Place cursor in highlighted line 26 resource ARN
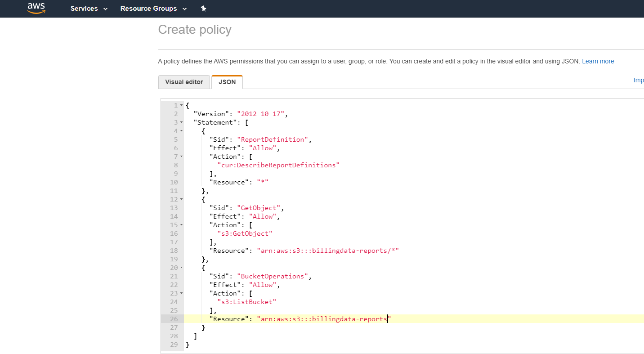 click(x=324, y=319)
